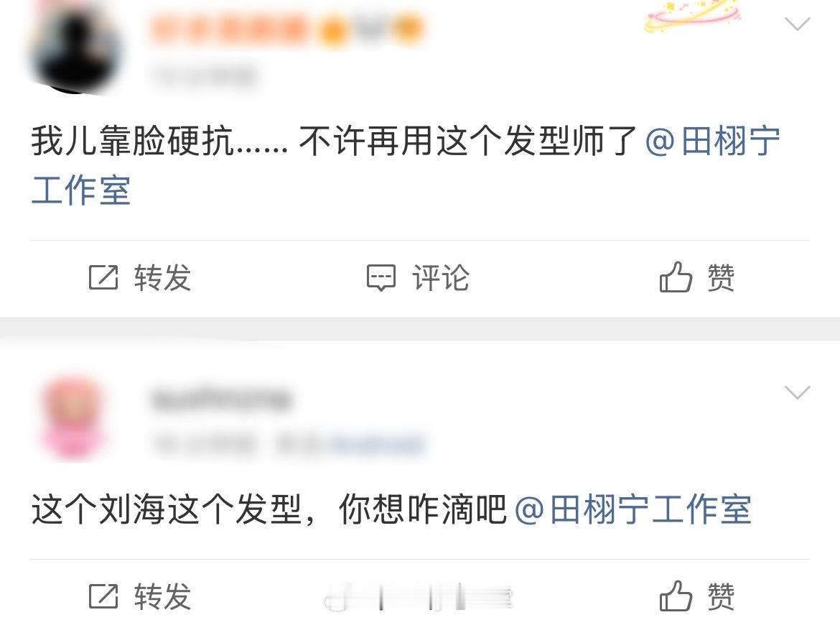Select the 评论 label on the first post

point(441,277)
